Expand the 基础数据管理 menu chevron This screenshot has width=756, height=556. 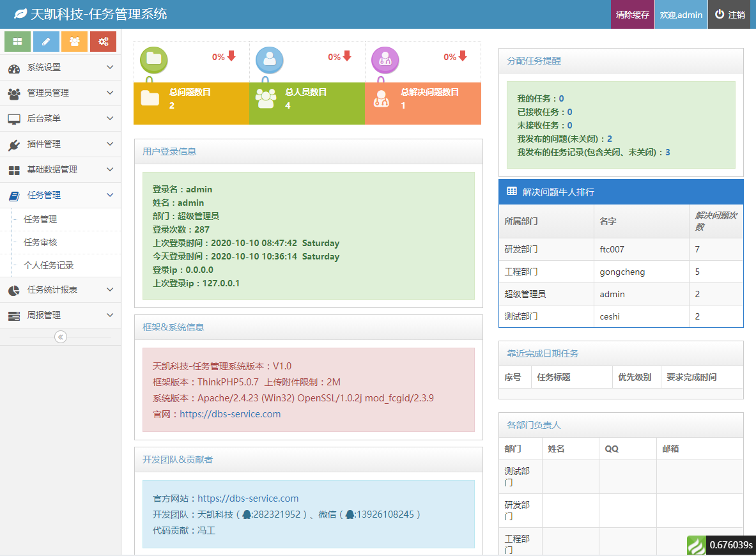click(110, 169)
